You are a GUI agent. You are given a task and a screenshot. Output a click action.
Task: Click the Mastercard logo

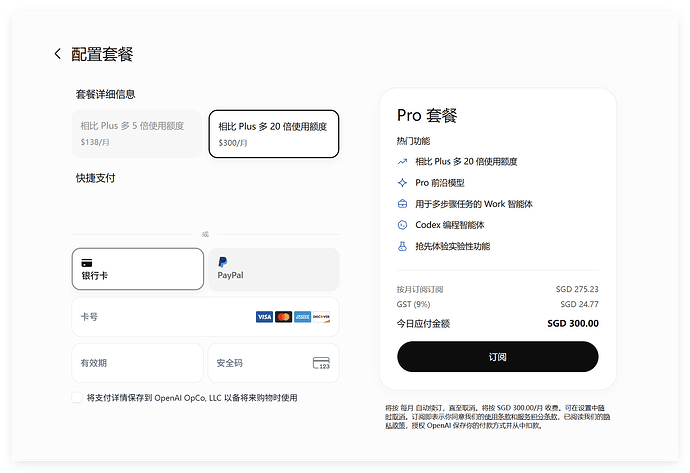283,317
